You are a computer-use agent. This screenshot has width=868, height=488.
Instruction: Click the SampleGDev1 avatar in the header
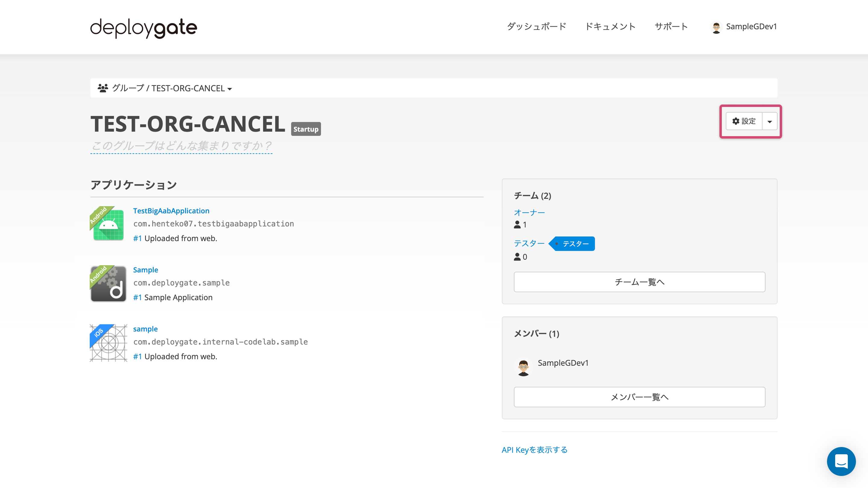pos(717,27)
